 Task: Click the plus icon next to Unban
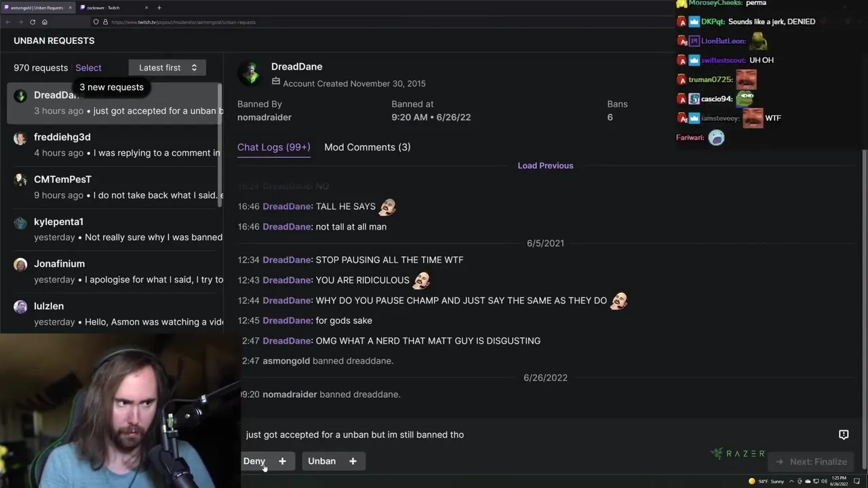(x=353, y=462)
